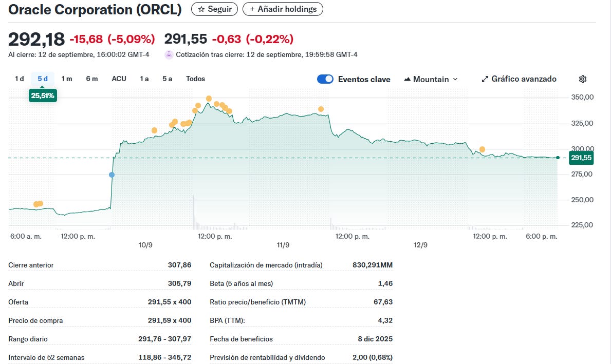This screenshot has height=364, width=611.
Task: Select the 6 m time range
Action: point(92,79)
